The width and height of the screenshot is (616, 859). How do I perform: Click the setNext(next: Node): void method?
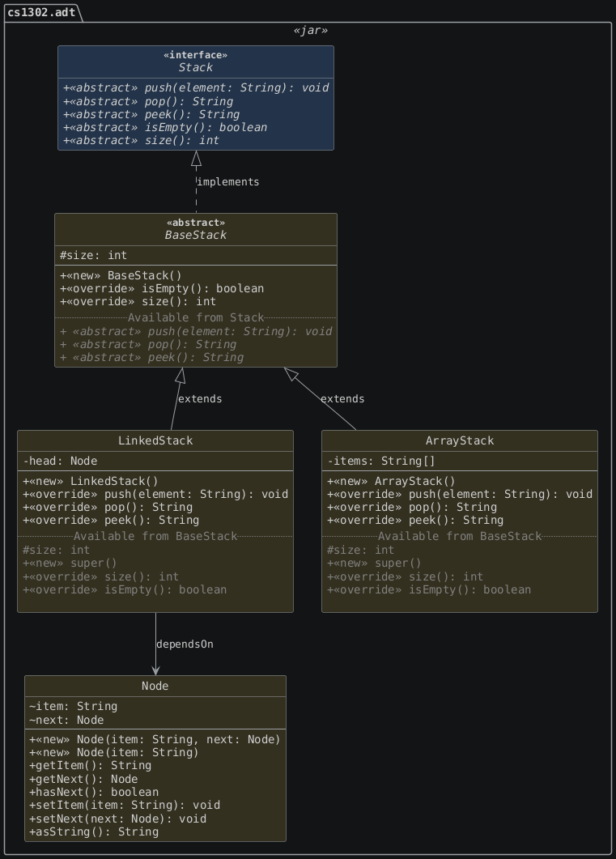click(x=117, y=819)
